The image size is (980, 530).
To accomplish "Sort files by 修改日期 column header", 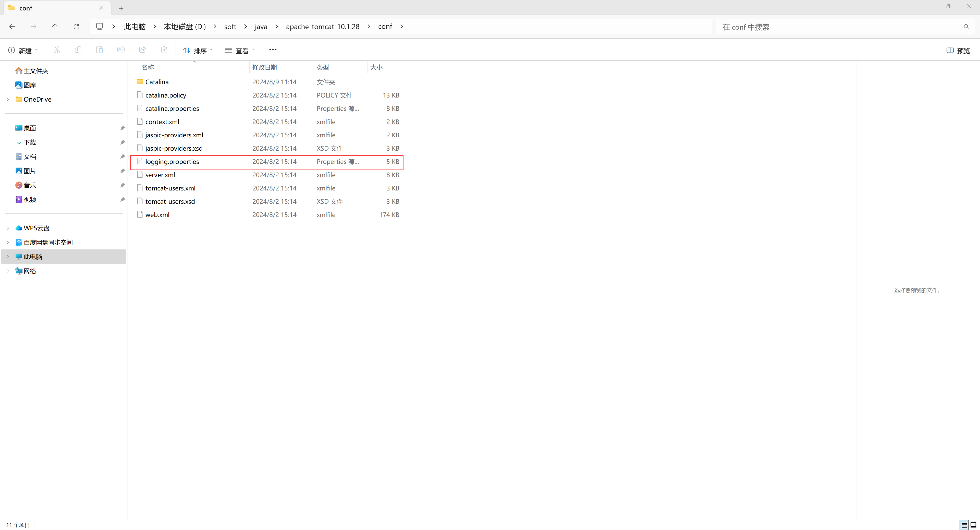I will point(265,67).
